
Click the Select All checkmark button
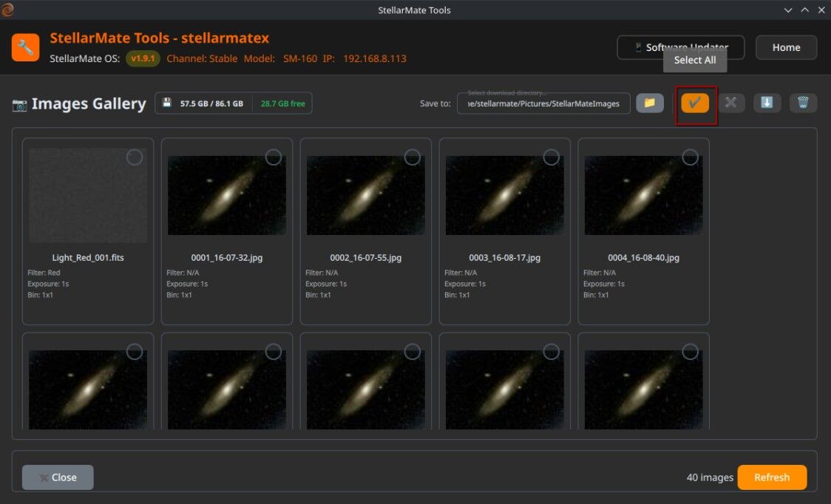click(695, 103)
